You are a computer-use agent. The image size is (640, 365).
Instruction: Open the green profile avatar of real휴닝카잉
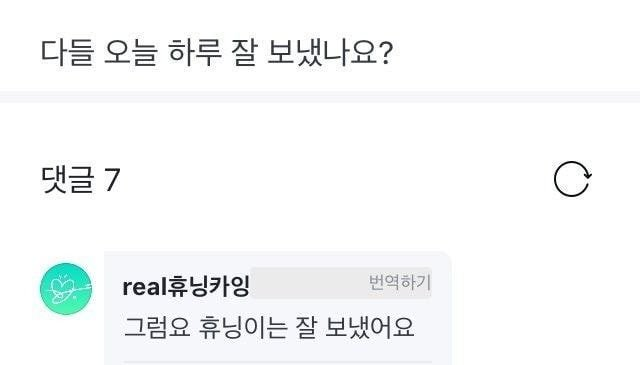point(66,289)
